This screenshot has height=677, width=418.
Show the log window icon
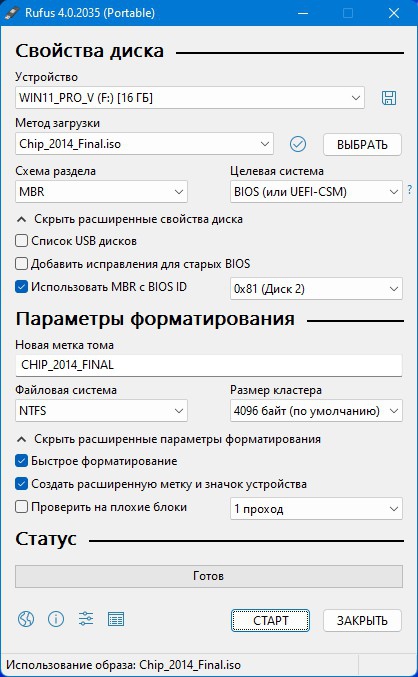[116, 619]
